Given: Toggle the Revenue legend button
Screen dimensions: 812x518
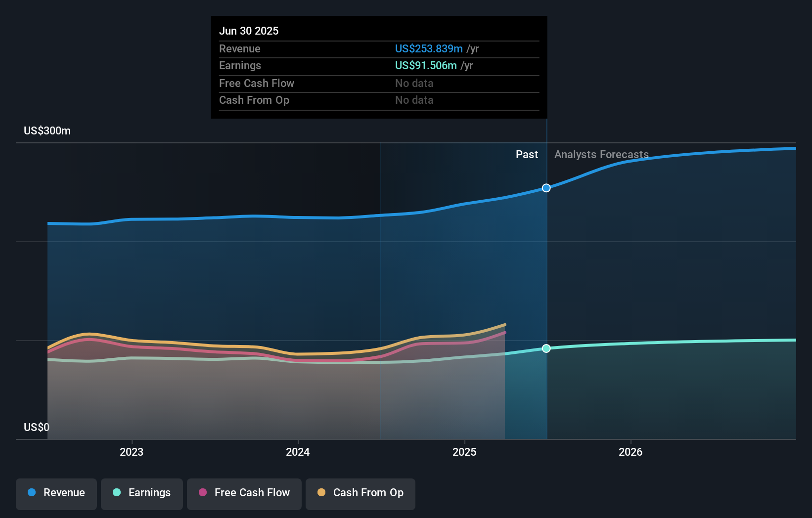Looking at the screenshot, I should click(56, 494).
